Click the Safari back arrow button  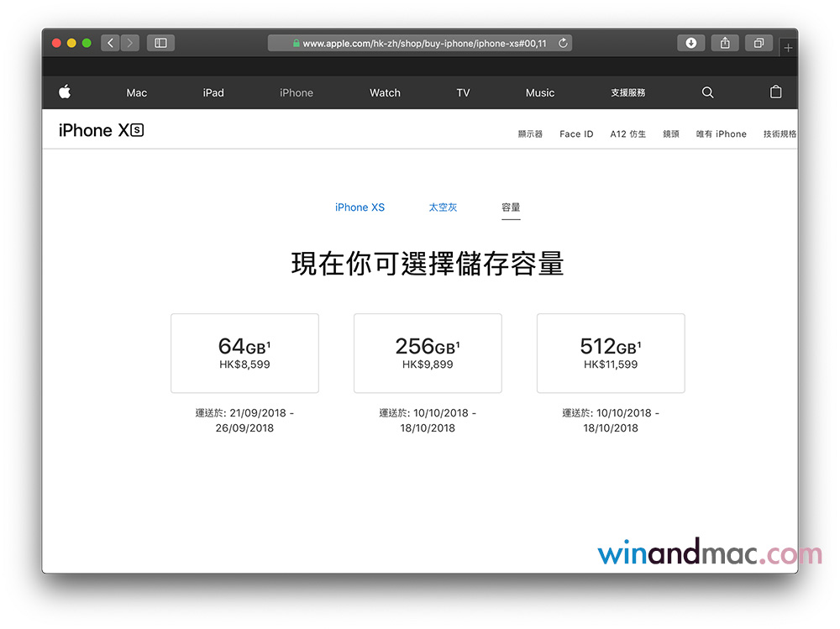point(110,43)
